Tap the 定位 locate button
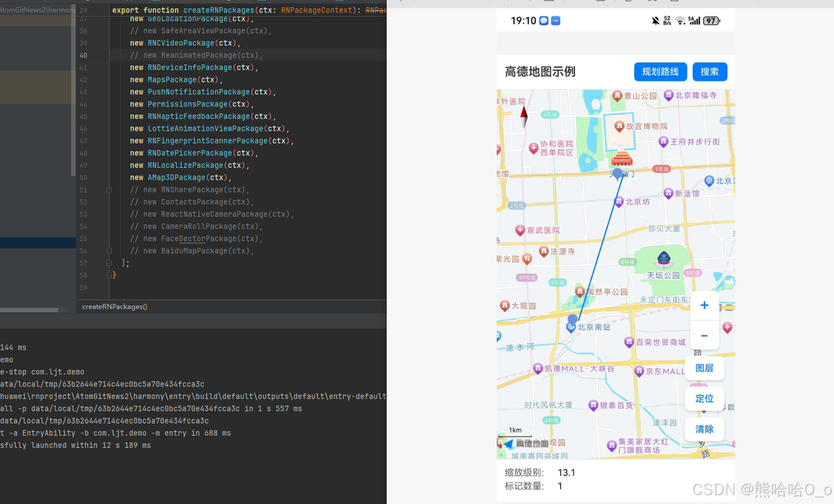This screenshot has height=504, width=834. [x=704, y=398]
